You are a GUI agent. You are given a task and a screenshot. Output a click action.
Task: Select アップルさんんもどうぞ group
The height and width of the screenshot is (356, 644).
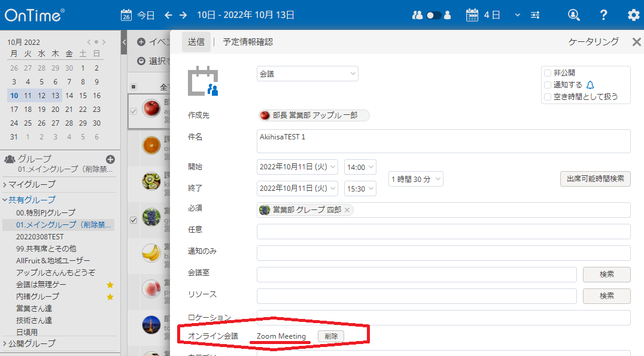coord(56,273)
